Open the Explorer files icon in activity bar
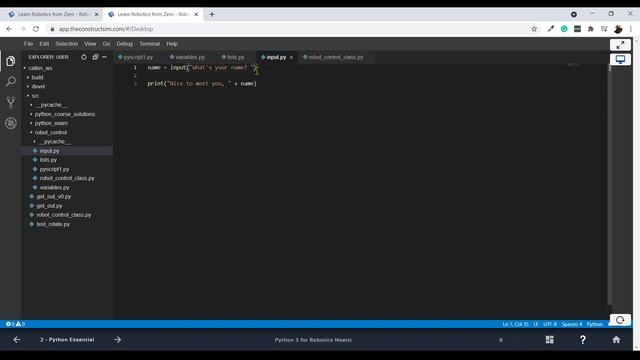Screen dimensions: 640x360 click(11, 61)
